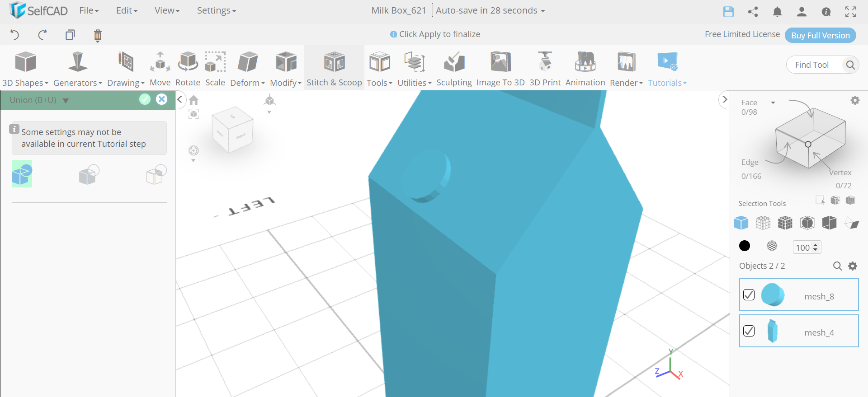This screenshot has height=397, width=868.
Task: Open the File menu
Action: (89, 10)
